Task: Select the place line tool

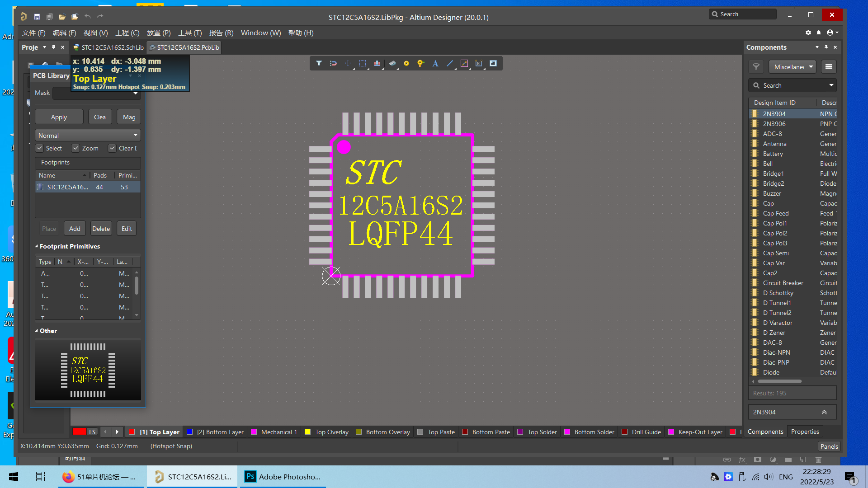Action: click(x=450, y=63)
